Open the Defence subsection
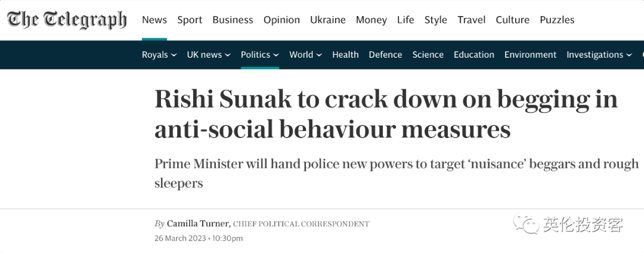Viewport: 644px width, 253px height. (x=385, y=55)
